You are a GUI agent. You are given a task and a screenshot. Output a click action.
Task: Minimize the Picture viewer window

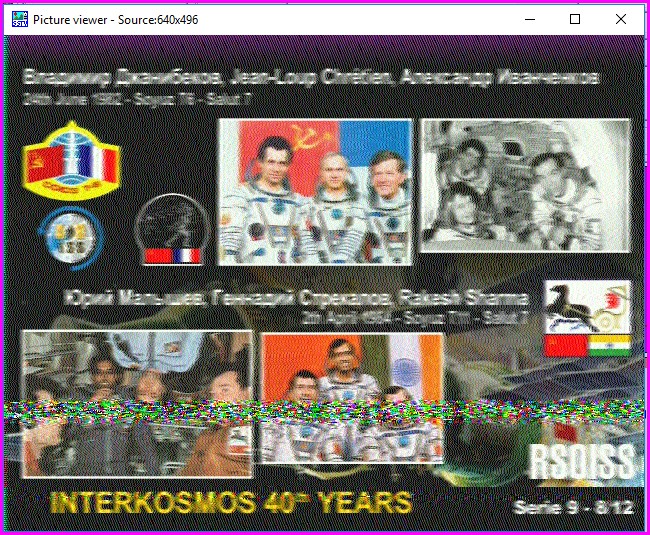[x=529, y=19]
